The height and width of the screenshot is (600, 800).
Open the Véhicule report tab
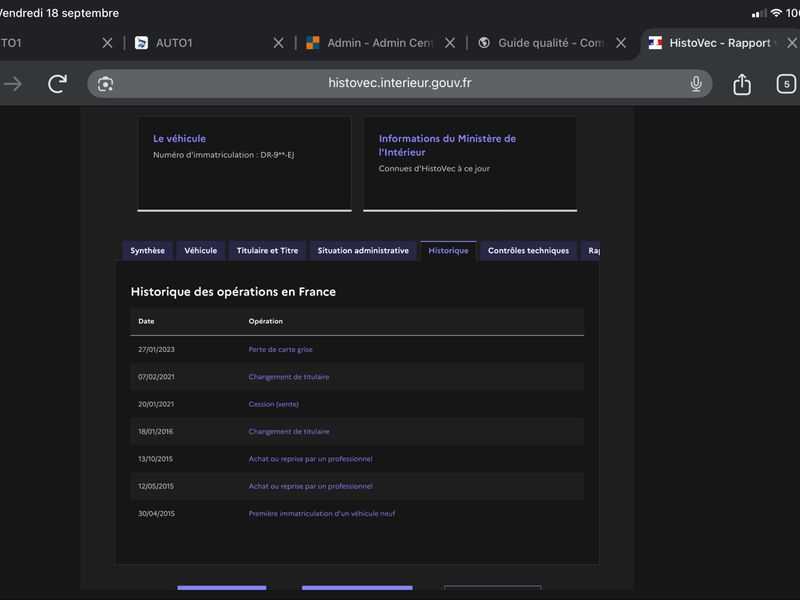[201, 251]
